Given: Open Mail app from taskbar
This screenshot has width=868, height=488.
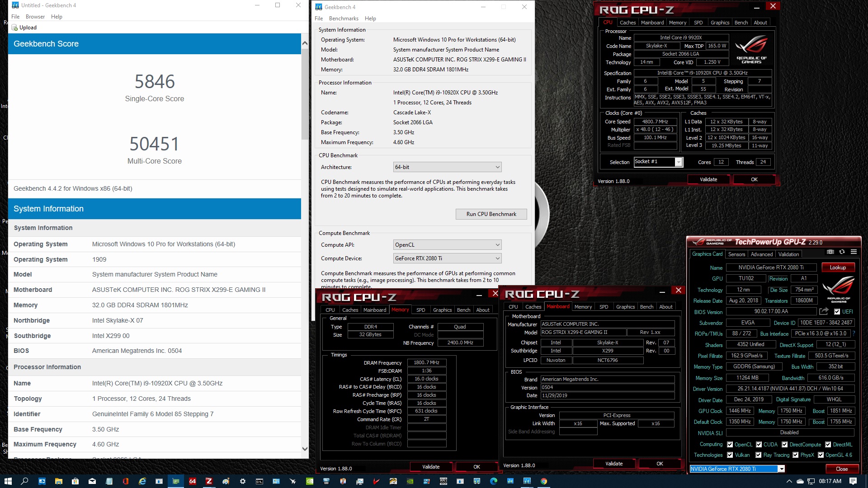Looking at the screenshot, I should tap(92, 481).
